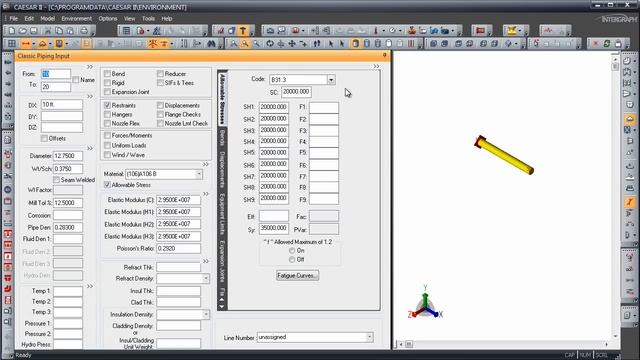Screen dimensions: 640x360
Task: Toggle the Allowable Stress checkbox
Action: pos(107,185)
